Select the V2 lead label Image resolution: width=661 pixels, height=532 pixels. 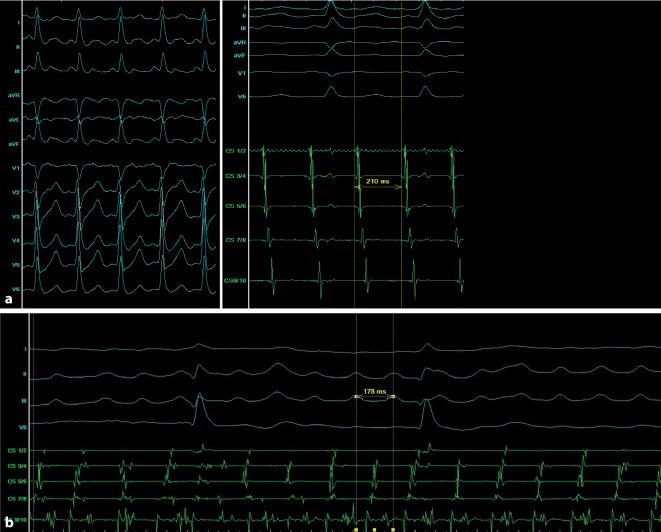coord(14,191)
